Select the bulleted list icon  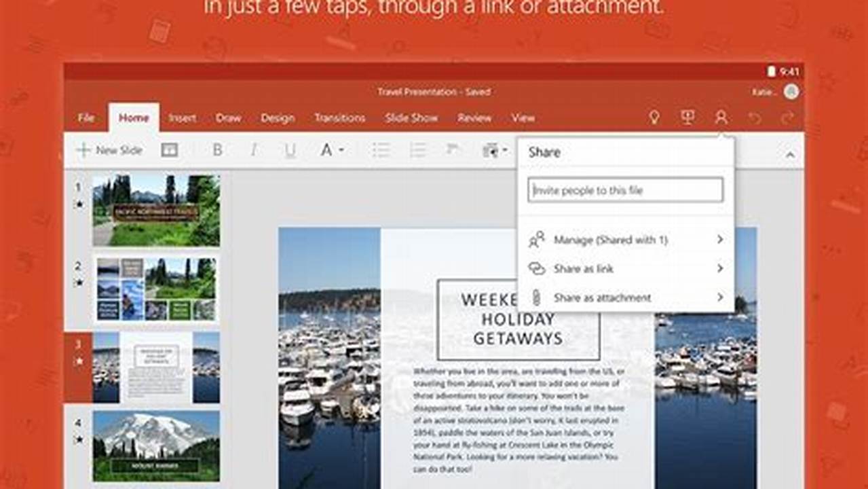tap(381, 150)
